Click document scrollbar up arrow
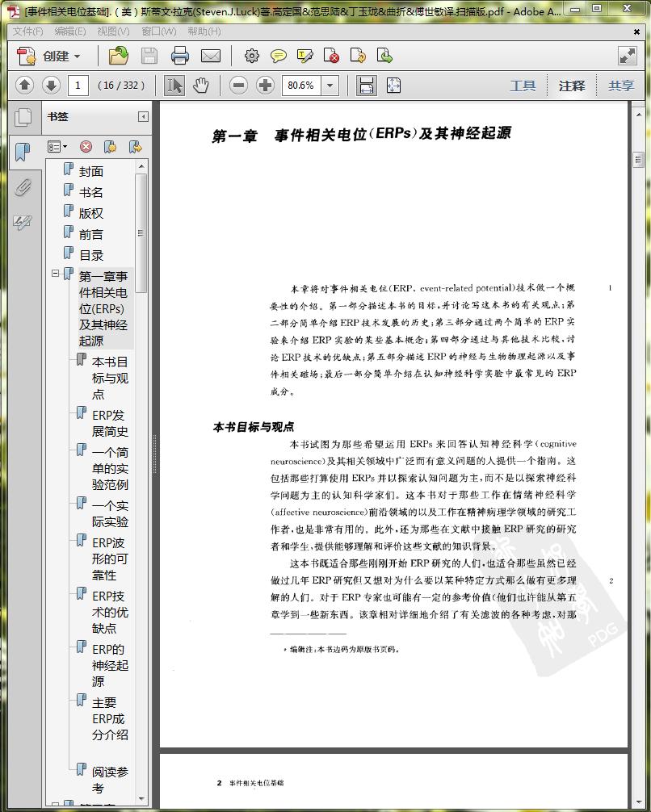651x812 pixels. coord(637,115)
